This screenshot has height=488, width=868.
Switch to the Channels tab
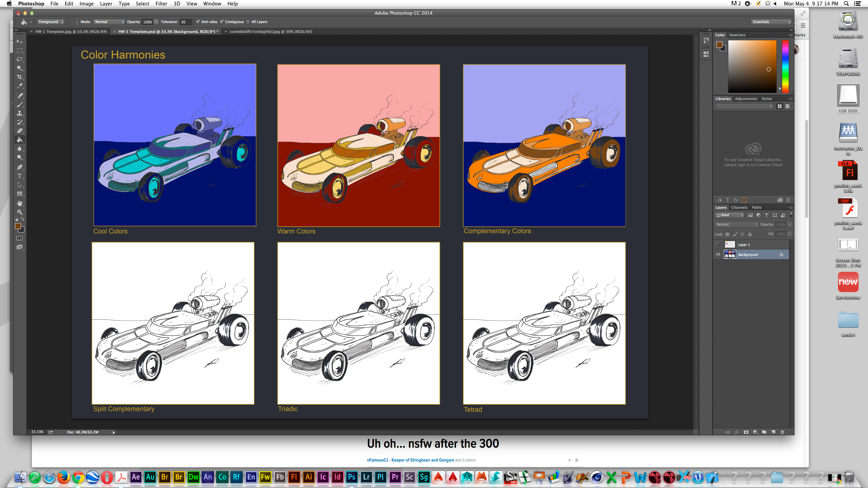click(x=739, y=207)
